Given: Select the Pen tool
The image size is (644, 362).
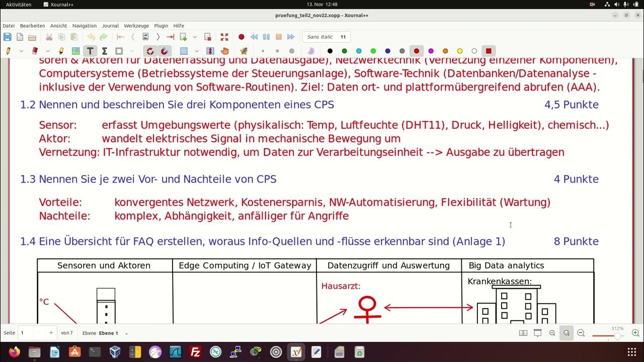Looking at the screenshot, I should (9, 51).
